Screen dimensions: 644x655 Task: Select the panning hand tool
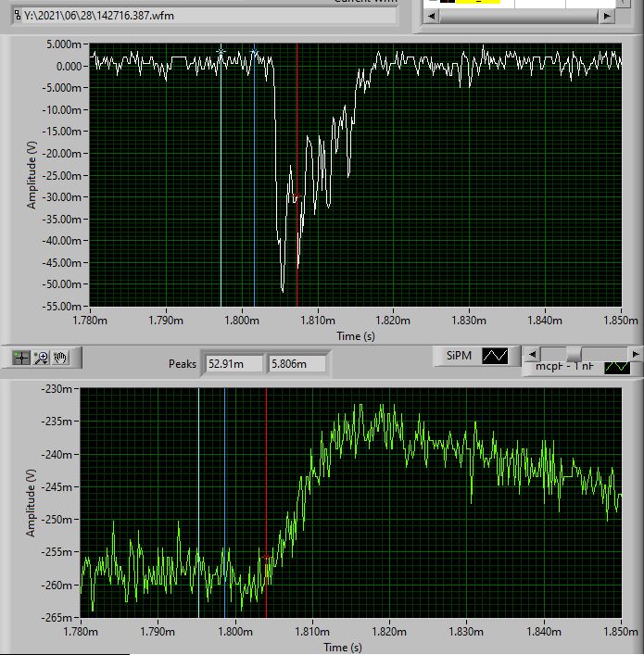click(x=62, y=357)
